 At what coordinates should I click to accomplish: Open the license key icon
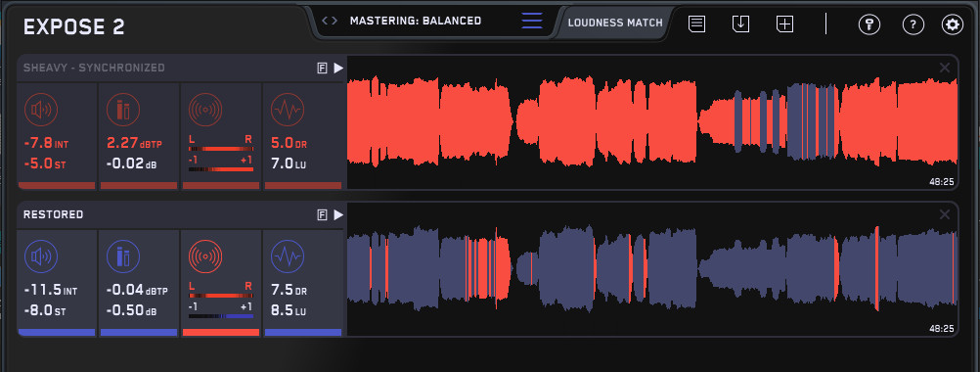tap(869, 25)
